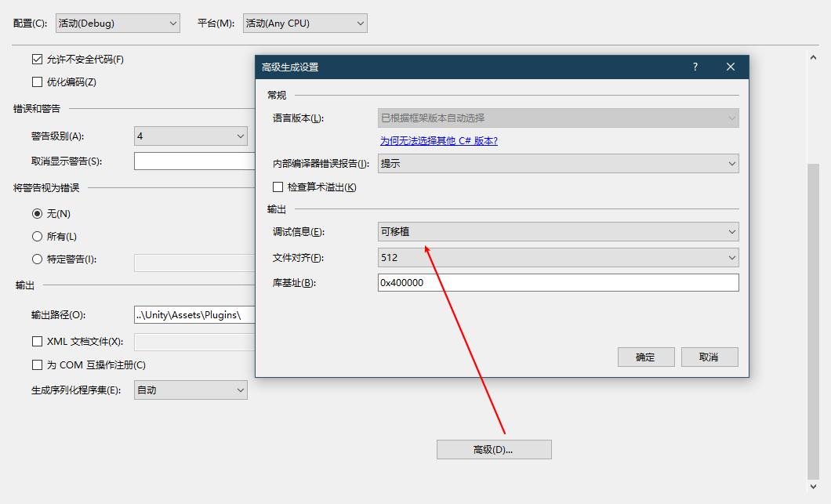
Task: Open the 调试信息 dropdown
Action: click(x=558, y=232)
